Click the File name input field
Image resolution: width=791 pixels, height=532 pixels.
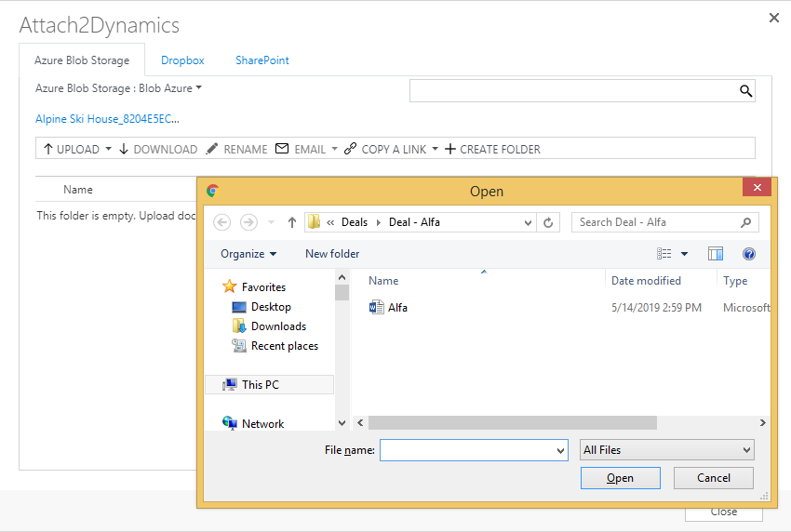tap(468, 450)
